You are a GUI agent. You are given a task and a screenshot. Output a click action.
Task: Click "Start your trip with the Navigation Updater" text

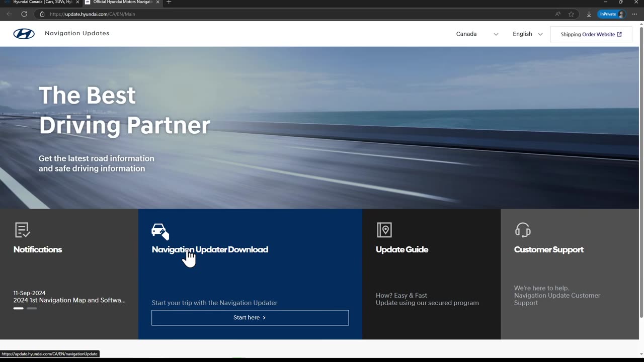[214, 303]
